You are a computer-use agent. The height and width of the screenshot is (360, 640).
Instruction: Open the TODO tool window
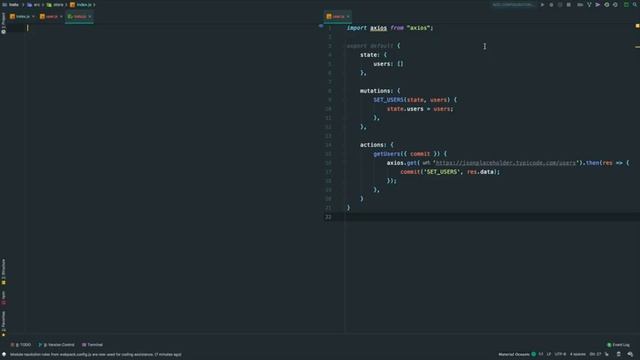click(x=21, y=345)
